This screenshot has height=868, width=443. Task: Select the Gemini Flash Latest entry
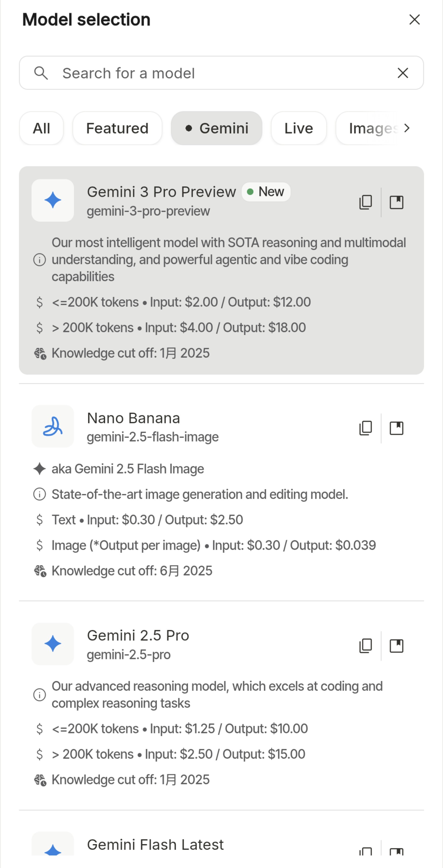[155, 845]
